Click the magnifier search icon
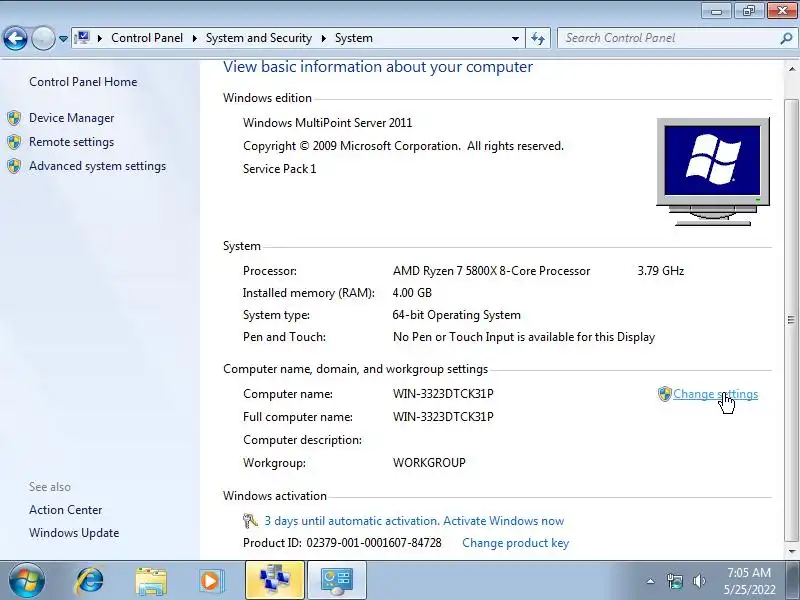This screenshot has width=800, height=600. point(786,38)
